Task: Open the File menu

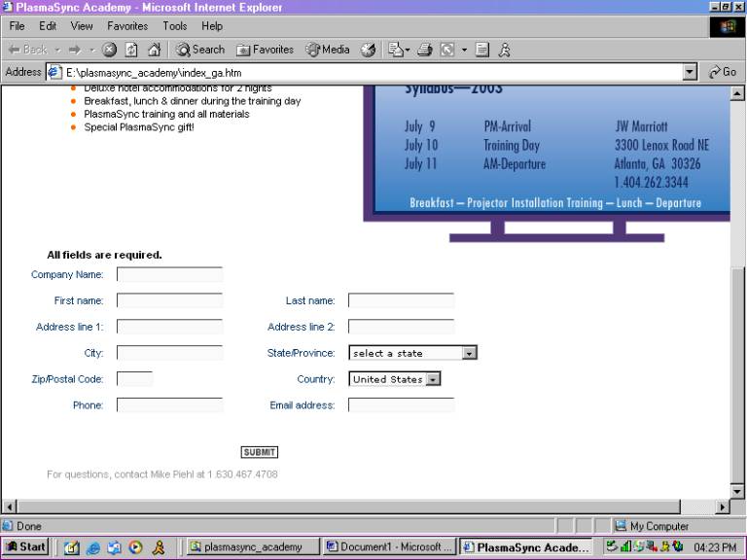Action: pyautogui.click(x=17, y=26)
